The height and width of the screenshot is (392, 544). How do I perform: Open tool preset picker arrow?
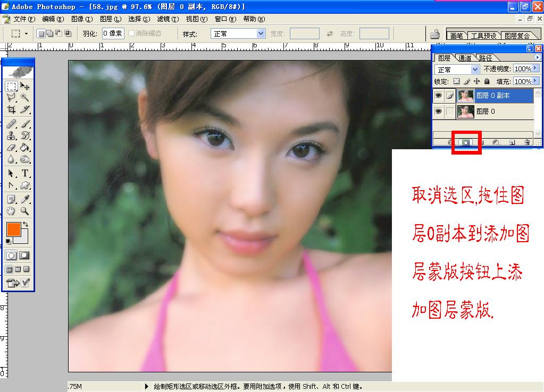(x=27, y=33)
